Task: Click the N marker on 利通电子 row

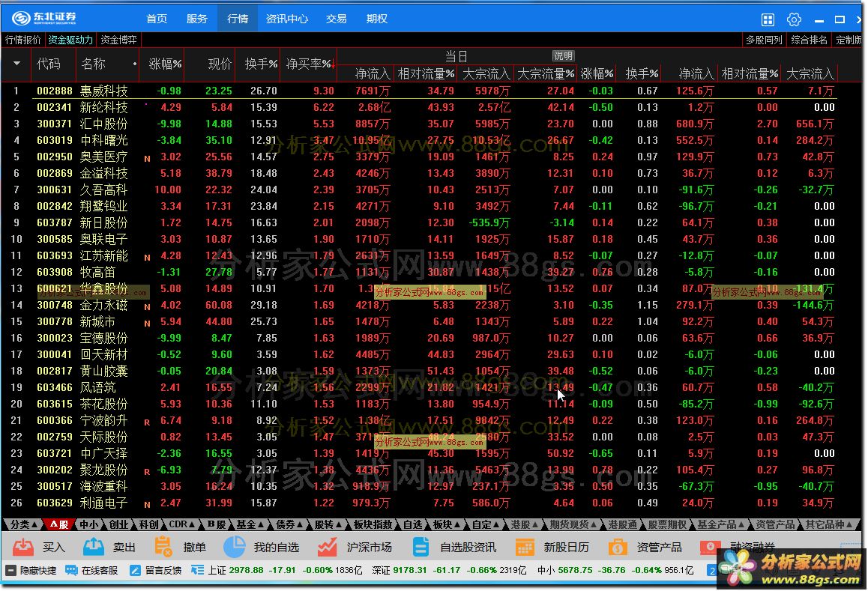Action: click(x=147, y=505)
